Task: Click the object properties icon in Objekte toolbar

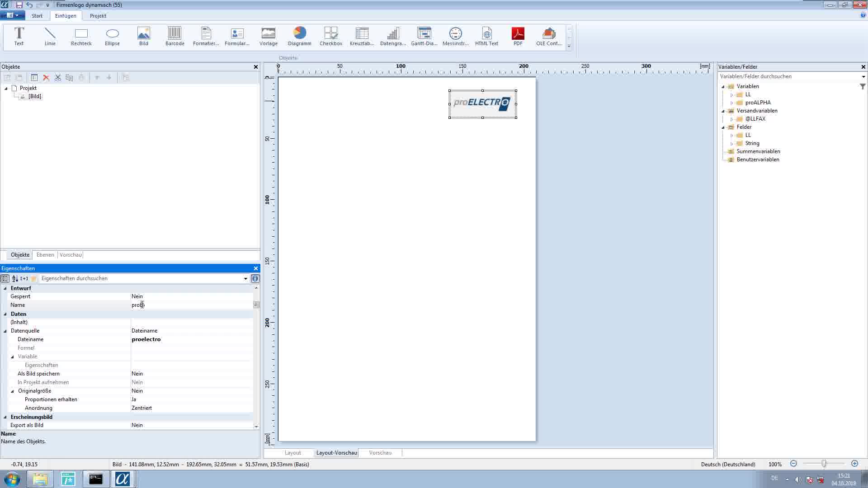Action: coord(34,78)
